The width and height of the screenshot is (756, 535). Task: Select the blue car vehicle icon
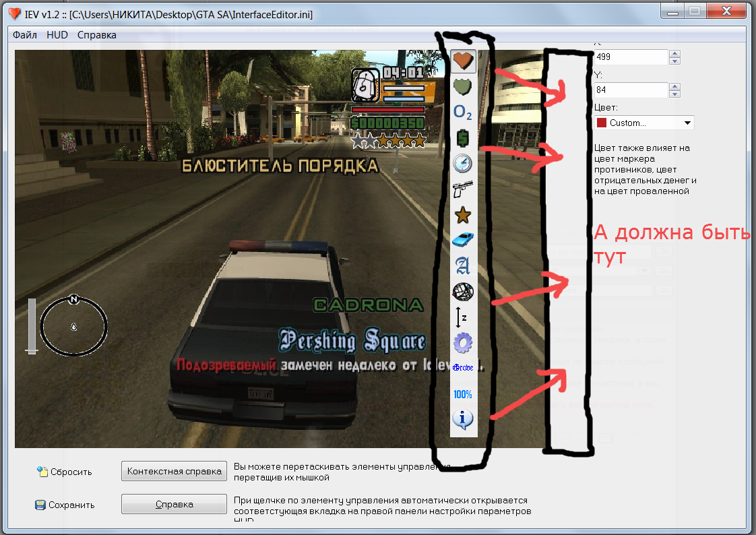(x=463, y=240)
